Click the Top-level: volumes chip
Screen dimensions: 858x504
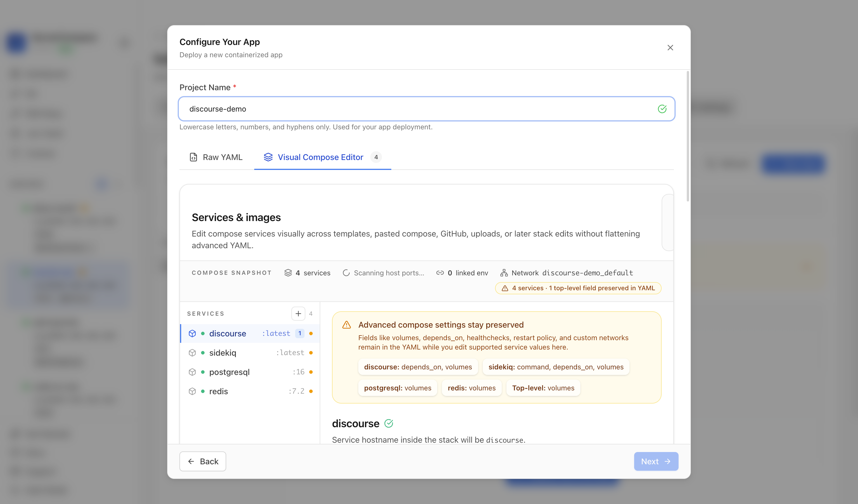543,388
